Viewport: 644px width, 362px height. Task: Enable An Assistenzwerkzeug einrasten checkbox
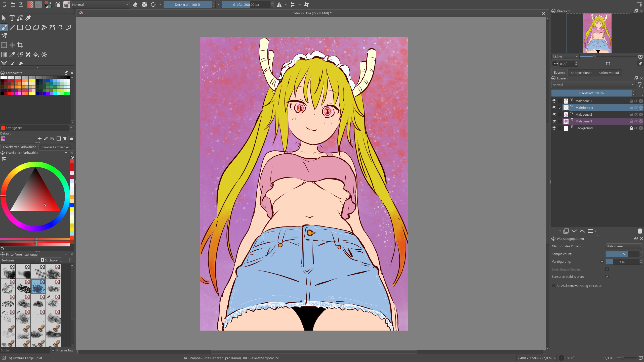pos(554,286)
